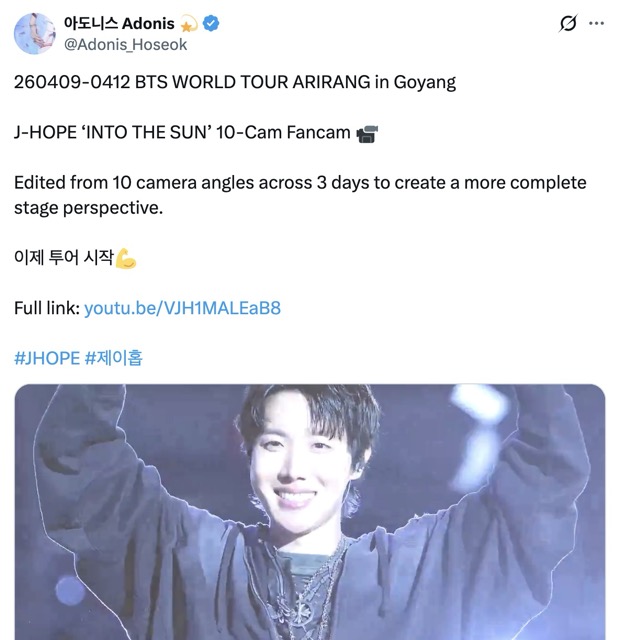Click the flexed biceps emoji
Image resolution: width=621 pixels, height=640 pixels.
126,258
